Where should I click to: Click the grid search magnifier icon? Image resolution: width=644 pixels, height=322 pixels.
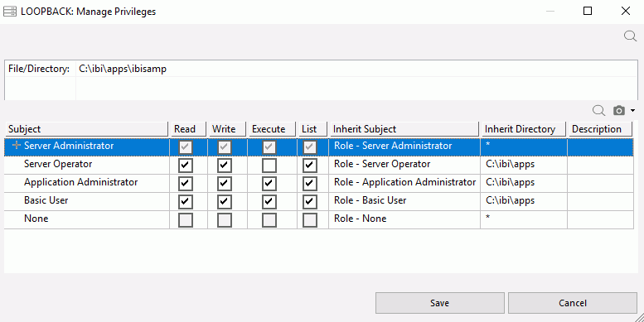[x=598, y=110]
